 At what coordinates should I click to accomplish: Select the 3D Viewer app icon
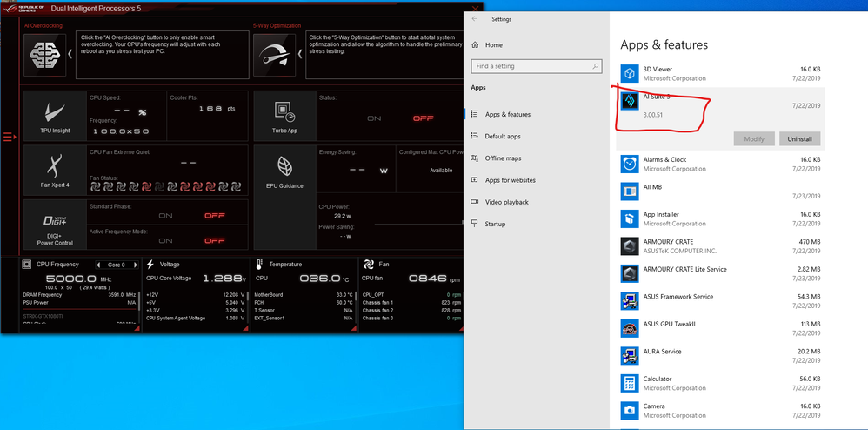[x=630, y=73]
